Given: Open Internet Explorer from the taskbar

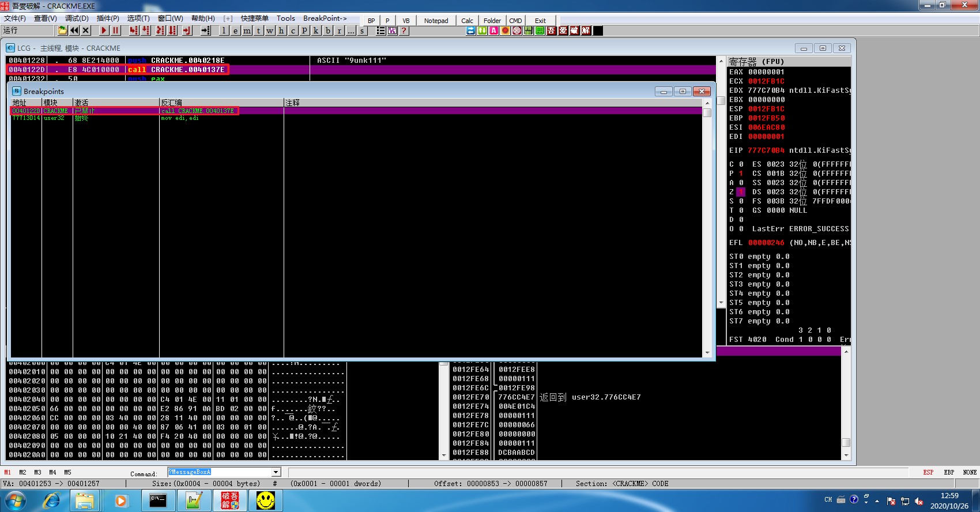Looking at the screenshot, I should pos(51,500).
